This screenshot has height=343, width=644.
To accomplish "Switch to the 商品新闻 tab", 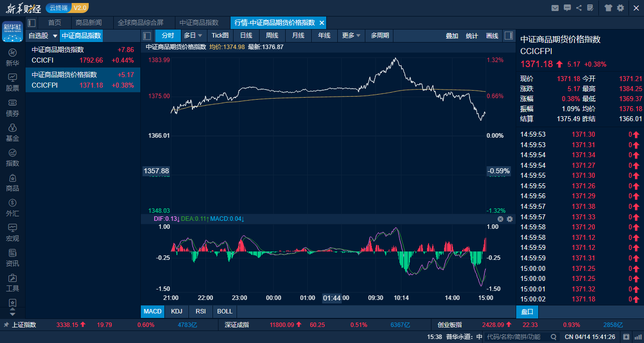I will 88,23.
